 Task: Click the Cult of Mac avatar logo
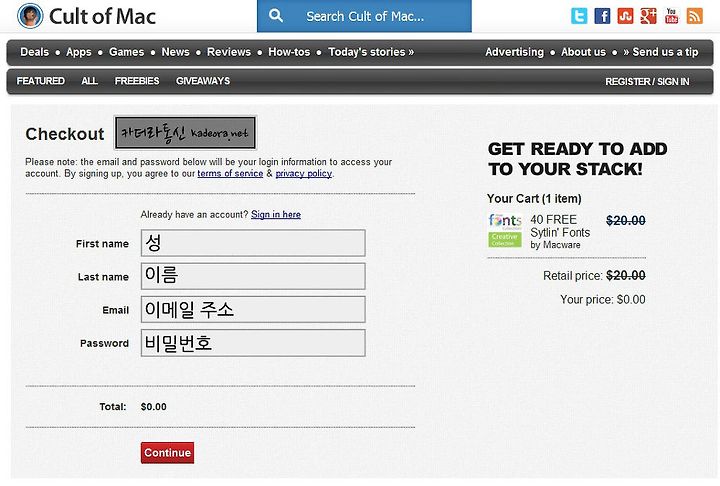pyautogui.click(x=30, y=16)
